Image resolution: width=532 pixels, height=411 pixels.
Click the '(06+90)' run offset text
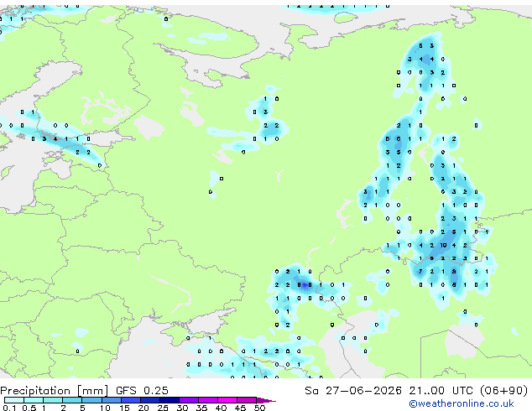[504, 391]
